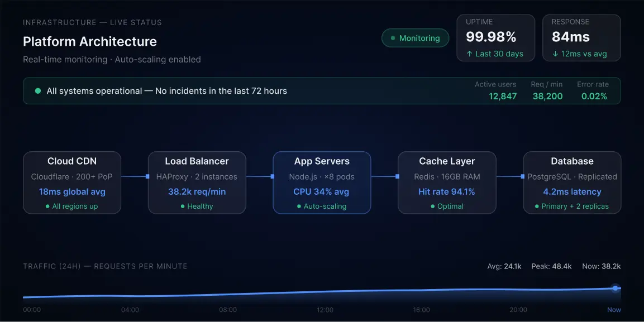
Task: Select the App Servers node title
Action: pyautogui.click(x=322, y=161)
